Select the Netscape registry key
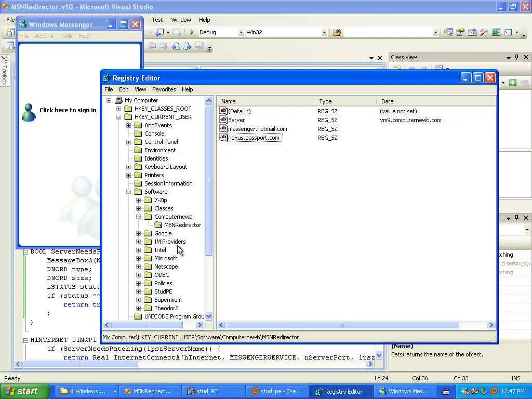 166,267
